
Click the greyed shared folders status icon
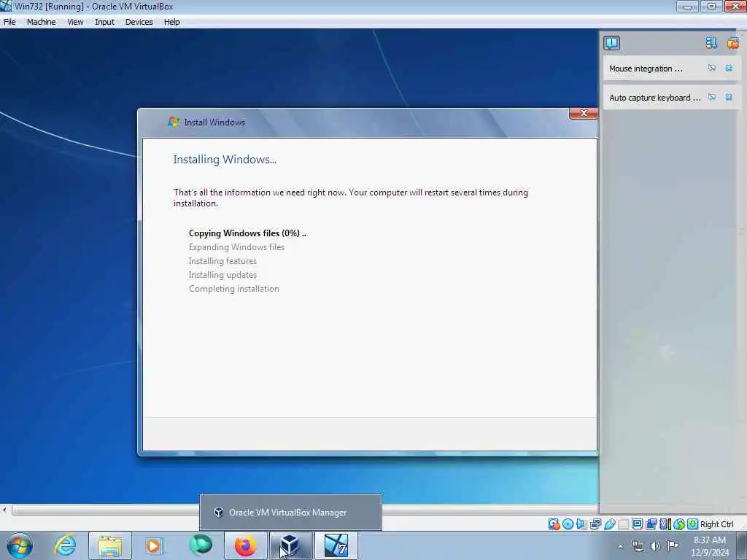pos(623,524)
